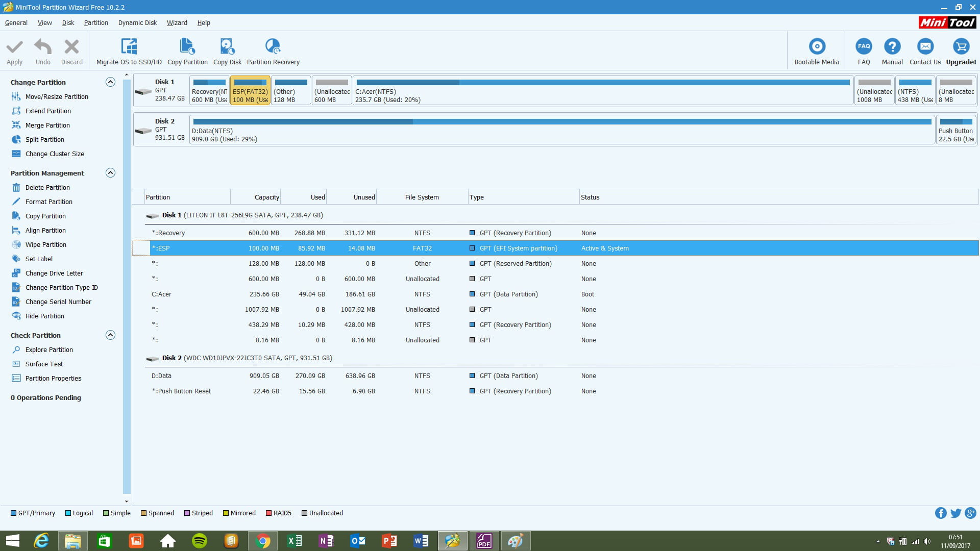Select the D:Data partition row
Screen dimensions: 980x551
[555, 375]
